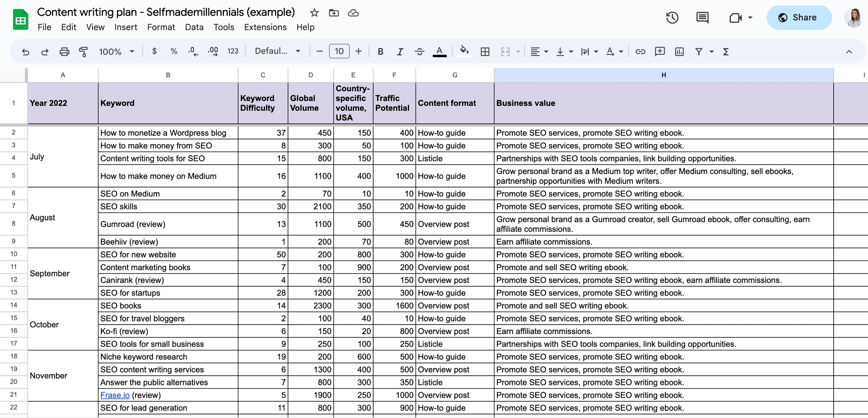Open the font family dropdown
This screenshot has width=868, height=418.
tap(277, 51)
